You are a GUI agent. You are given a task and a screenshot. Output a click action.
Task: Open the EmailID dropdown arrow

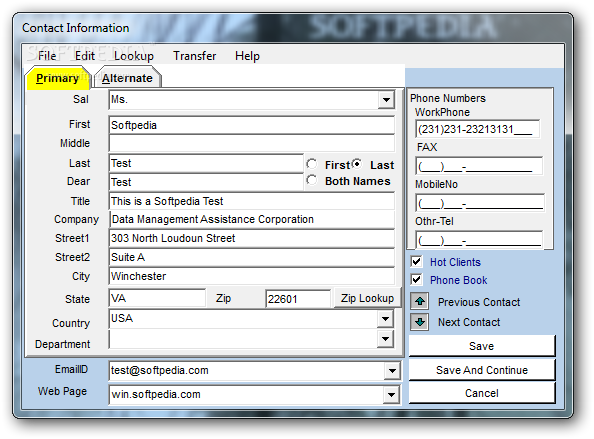point(392,371)
